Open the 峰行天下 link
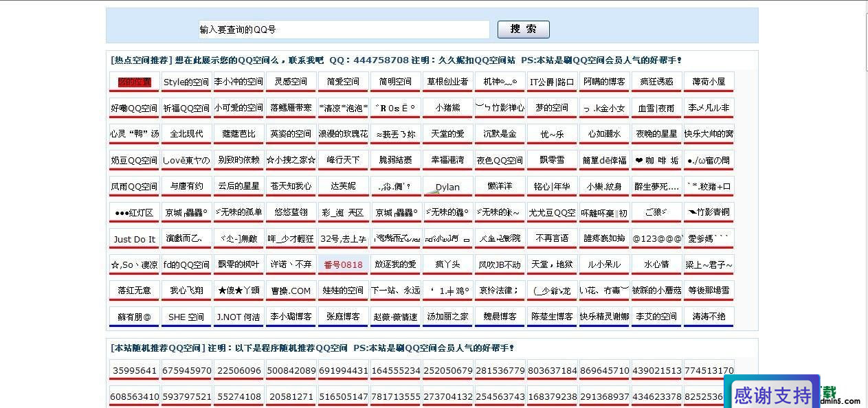This screenshot has width=868, height=408. 343,160
